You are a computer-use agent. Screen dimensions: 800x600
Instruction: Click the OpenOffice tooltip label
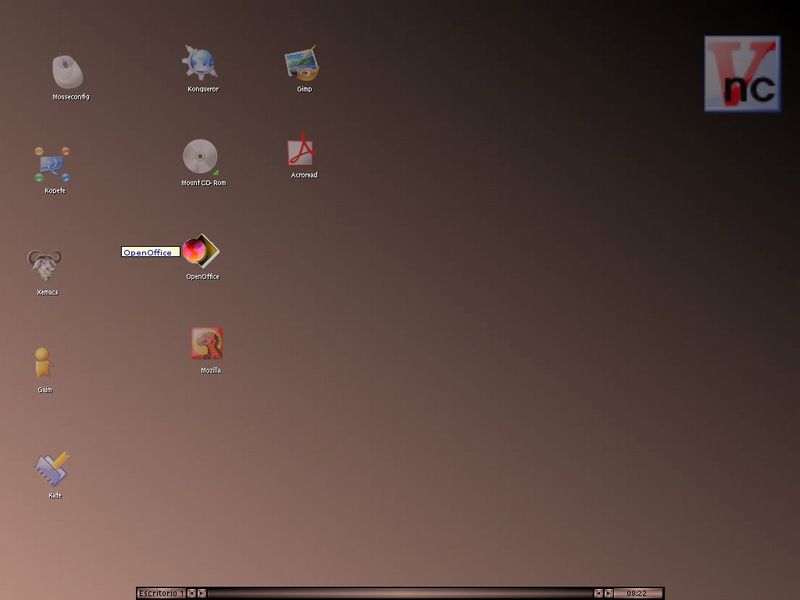(x=151, y=252)
